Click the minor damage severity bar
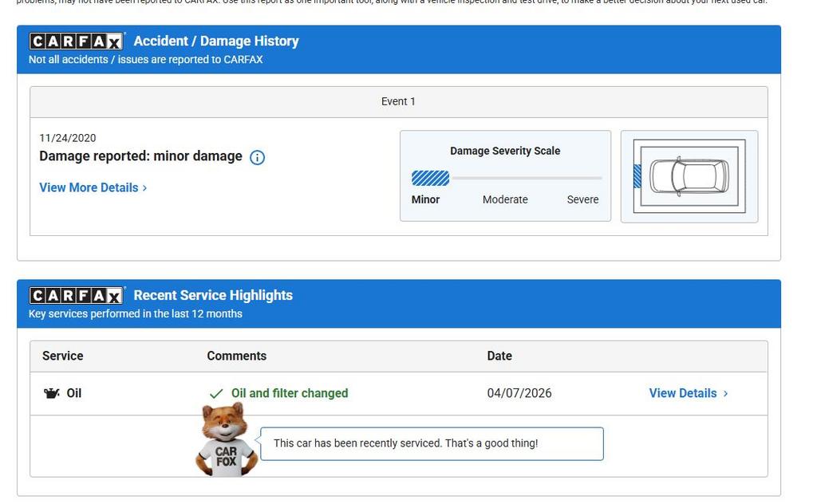Image resolution: width=817 pixels, height=504 pixels. click(430, 178)
